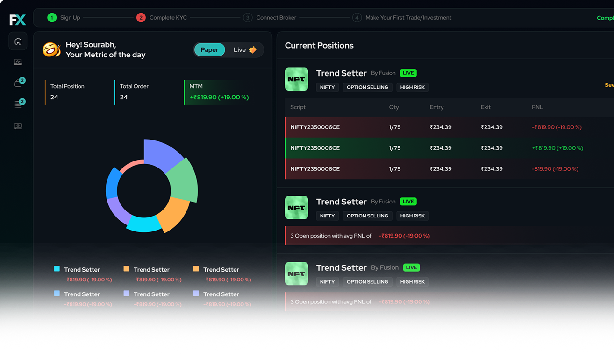
Task: Open the list icon with badge 2
Action: click(18, 105)
